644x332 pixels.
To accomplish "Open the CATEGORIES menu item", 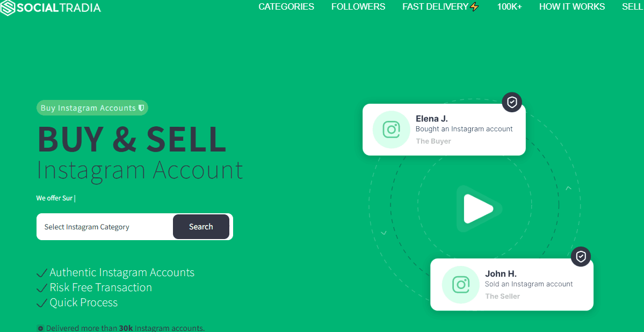I will pos(286,6).
